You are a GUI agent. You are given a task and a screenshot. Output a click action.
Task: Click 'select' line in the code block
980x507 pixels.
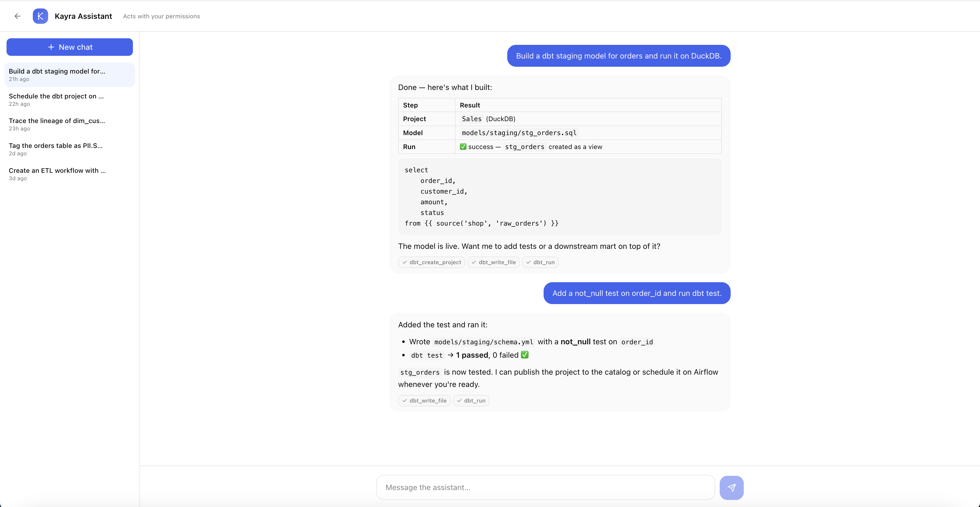coord(416,170)
